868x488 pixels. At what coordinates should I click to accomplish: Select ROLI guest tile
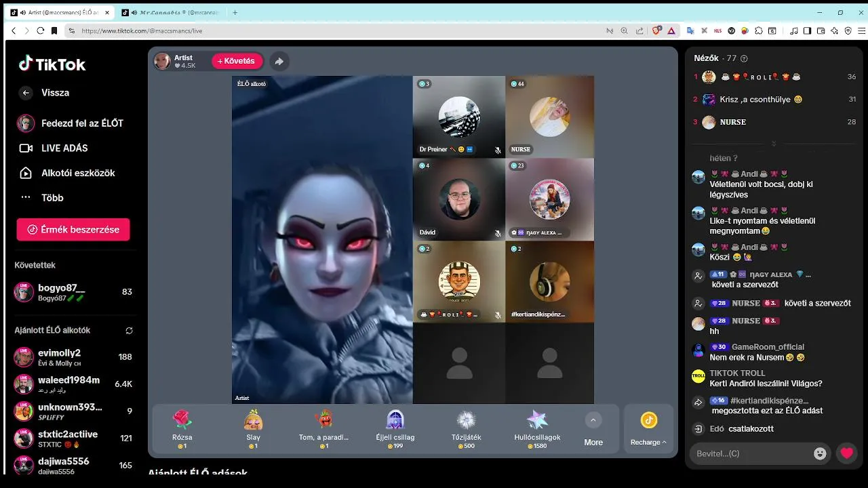coord(459,281)
